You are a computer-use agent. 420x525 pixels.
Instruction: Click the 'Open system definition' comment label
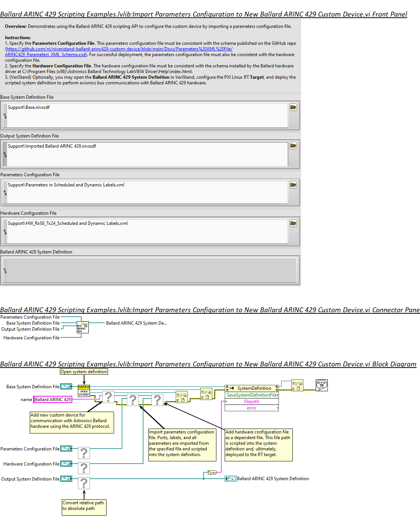click(x=84, y=372)
